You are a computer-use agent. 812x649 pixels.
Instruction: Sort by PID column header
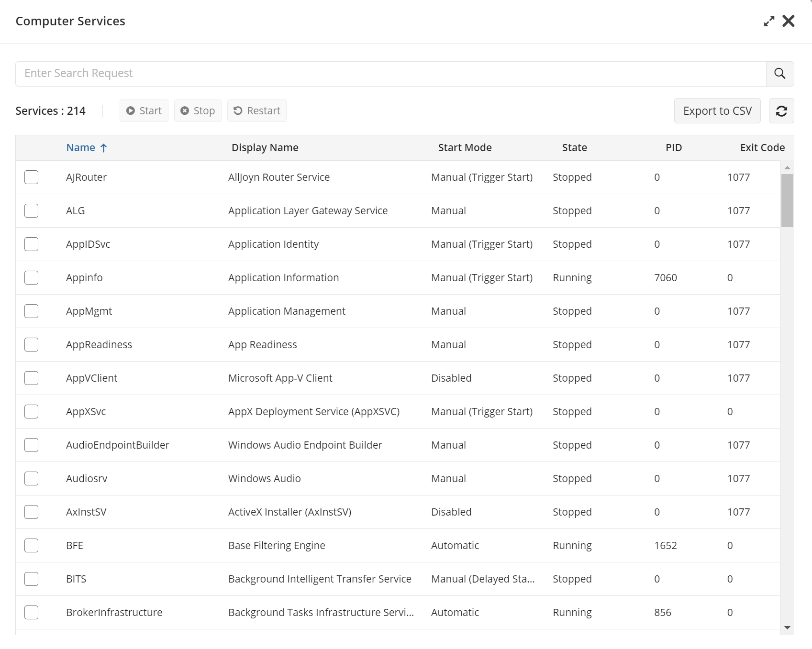click(x=674, y=148)
